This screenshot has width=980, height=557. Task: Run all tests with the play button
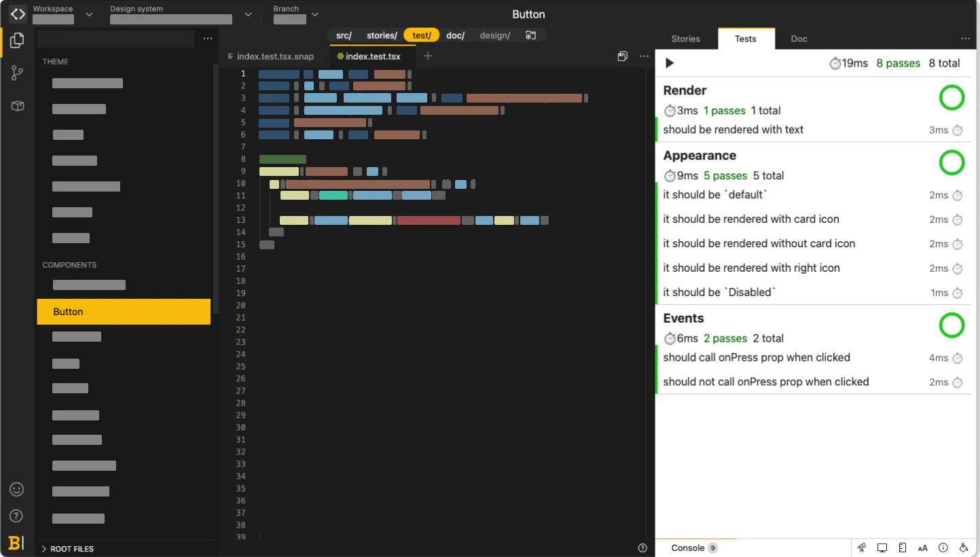click(670, 62)
